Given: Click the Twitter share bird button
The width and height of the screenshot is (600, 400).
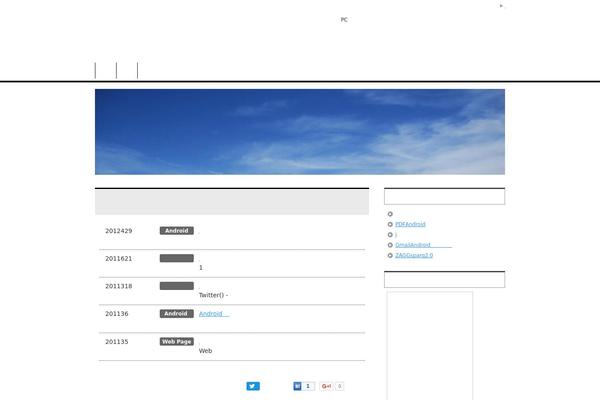Looking at the screenshot, I should coord(253,386).
